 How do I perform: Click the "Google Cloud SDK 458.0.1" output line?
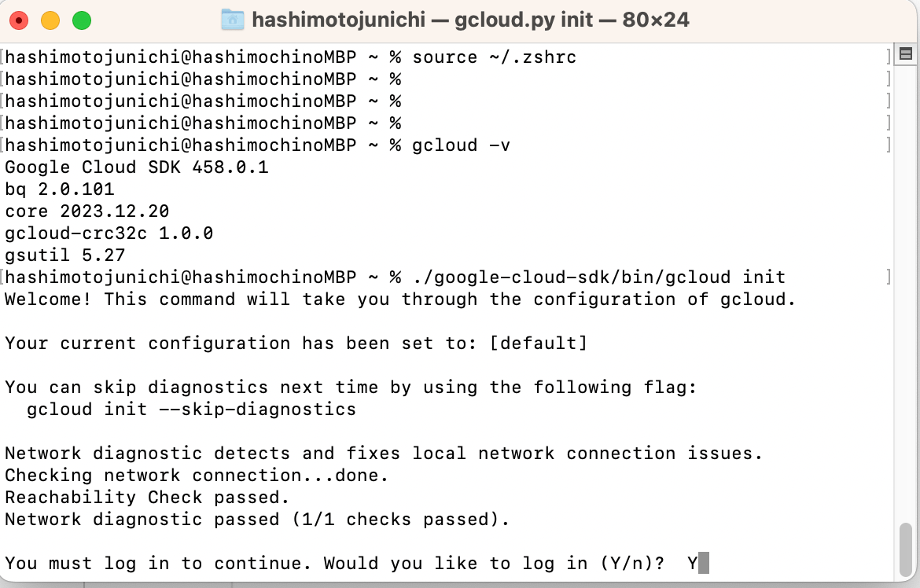pos(137,167)
